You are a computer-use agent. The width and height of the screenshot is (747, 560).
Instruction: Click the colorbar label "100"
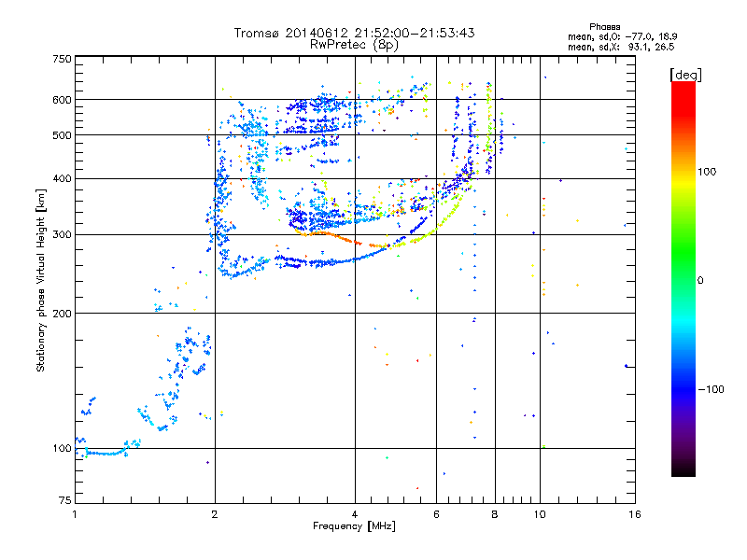tap(707, 172)
